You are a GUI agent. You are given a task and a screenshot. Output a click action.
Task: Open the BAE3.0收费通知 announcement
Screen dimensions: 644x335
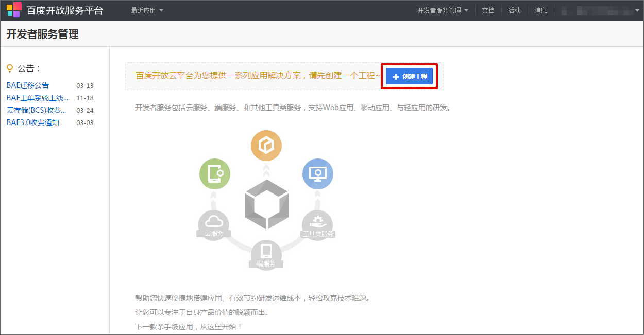pyautogui.click(x=33, y=122)
